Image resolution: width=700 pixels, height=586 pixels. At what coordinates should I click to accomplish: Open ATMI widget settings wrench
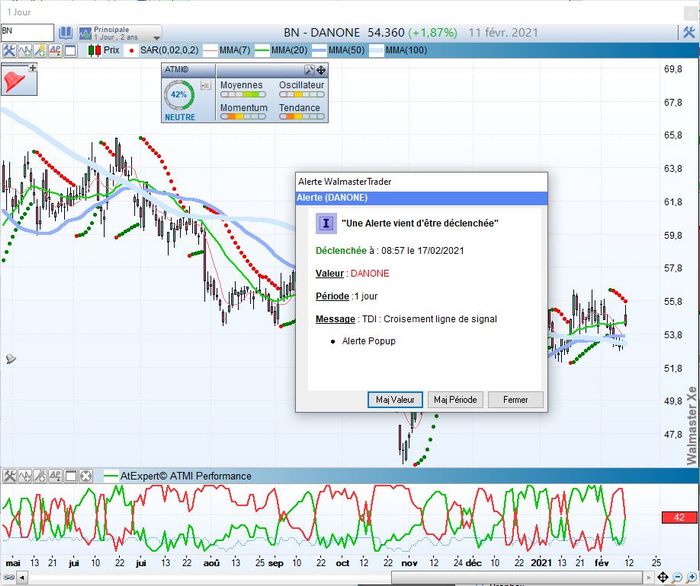point(309,70)
